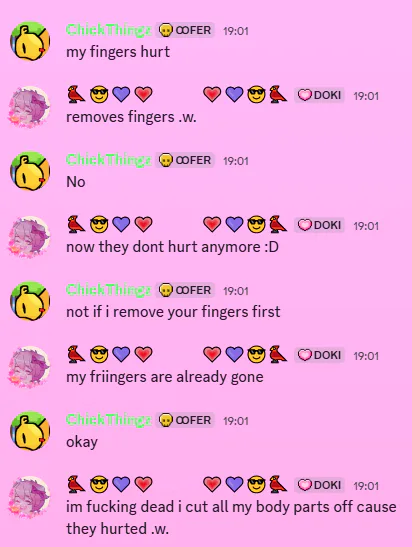The image size is (412, 547).
Task: Open the pink-haired avatar next to "removes fingers .w."
Action: coord(30,106)
